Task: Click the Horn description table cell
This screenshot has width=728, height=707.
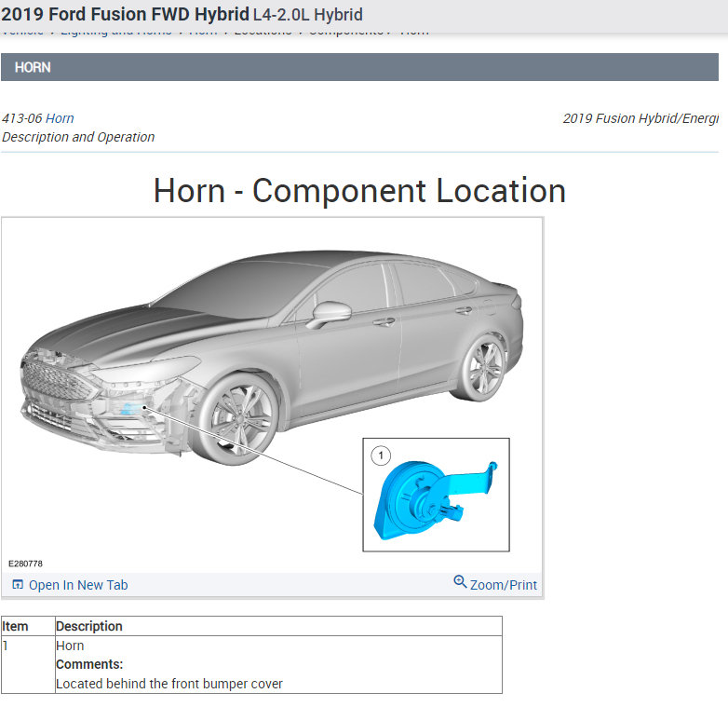Action: [x=278, y=664]
